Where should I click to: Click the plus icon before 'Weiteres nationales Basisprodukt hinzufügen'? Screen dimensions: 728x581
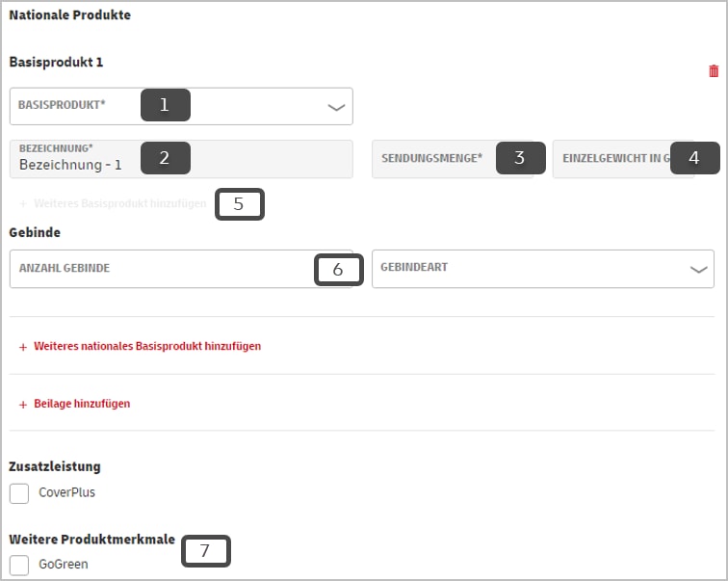point(23,346)
